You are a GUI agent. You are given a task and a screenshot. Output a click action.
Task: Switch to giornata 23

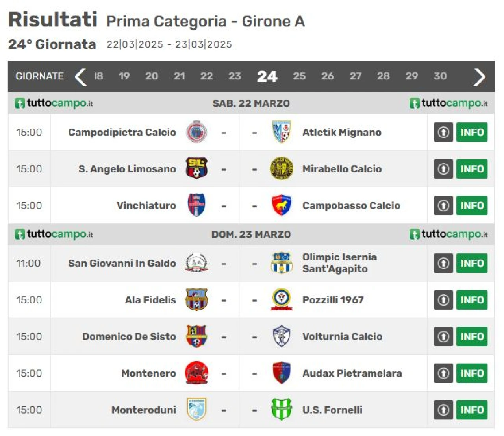click(x=235, y=76)
